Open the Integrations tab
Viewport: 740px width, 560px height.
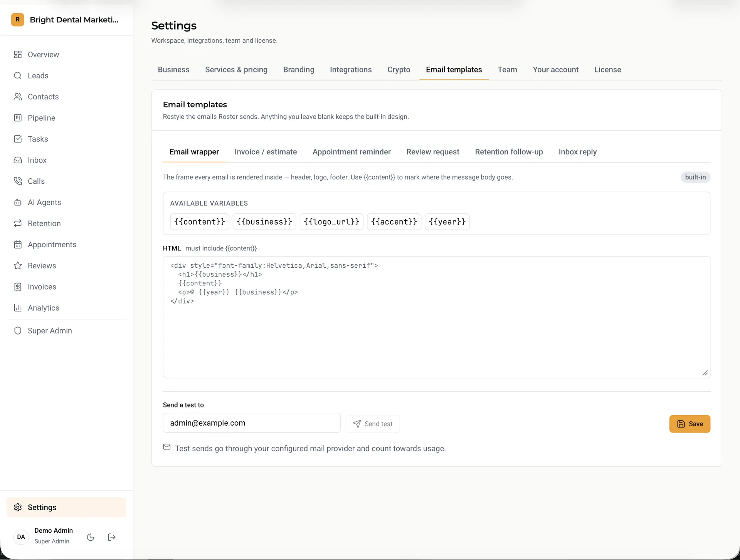point(351,70)
